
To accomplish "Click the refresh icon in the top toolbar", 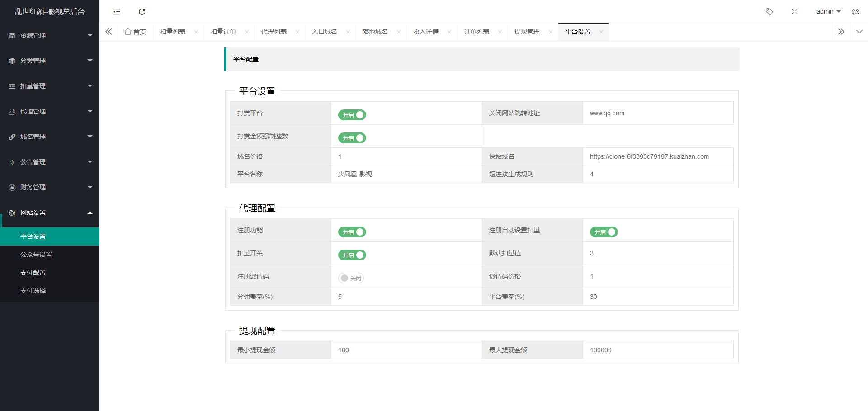I will (x=142, y=11).
